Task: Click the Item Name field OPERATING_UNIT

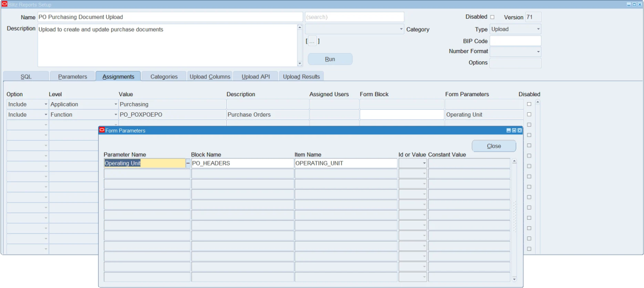Action: (346, 163)
